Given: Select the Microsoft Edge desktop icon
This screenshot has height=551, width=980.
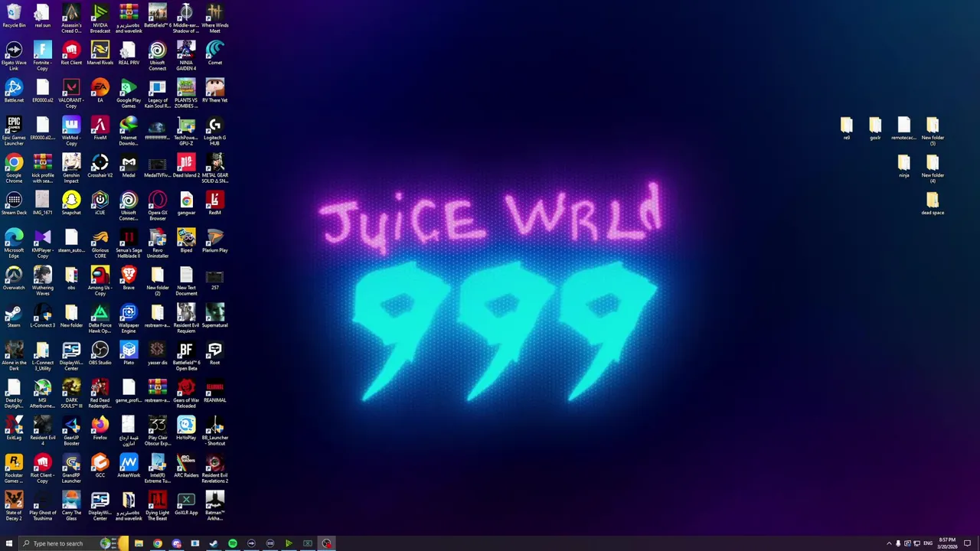Looking at the screenshot, I should (14, 243).
